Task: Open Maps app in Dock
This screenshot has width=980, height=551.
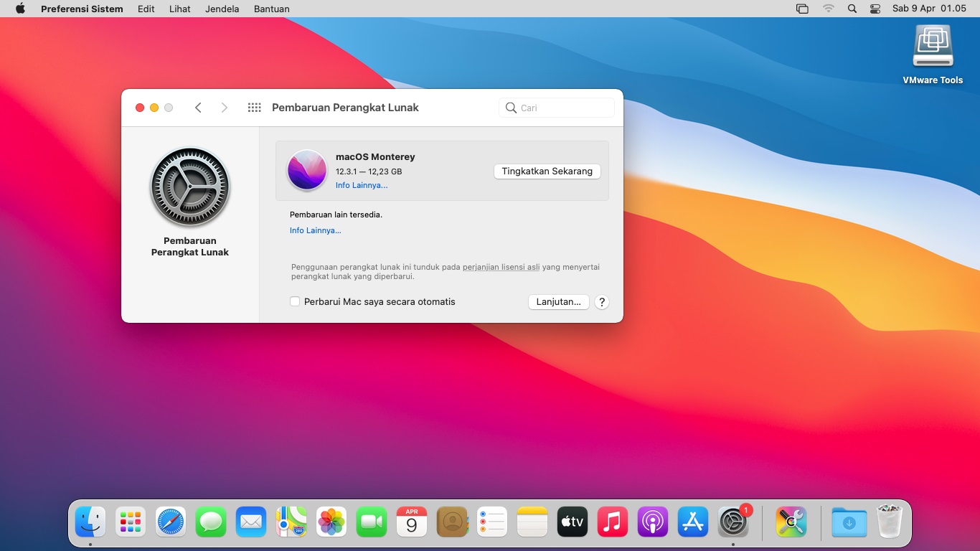Action: 291,522
